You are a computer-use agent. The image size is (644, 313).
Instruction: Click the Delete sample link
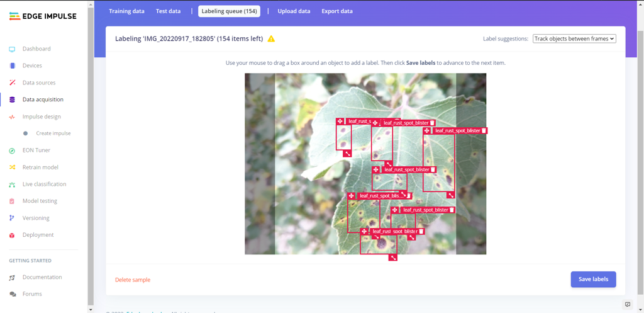coord(133,280)
